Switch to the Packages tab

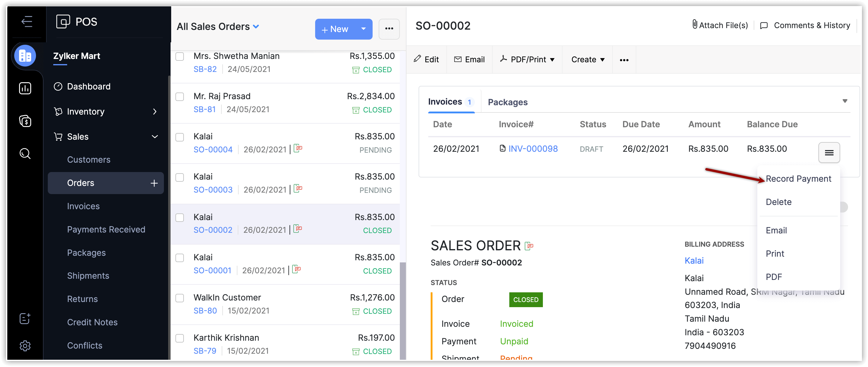[507, 102]
